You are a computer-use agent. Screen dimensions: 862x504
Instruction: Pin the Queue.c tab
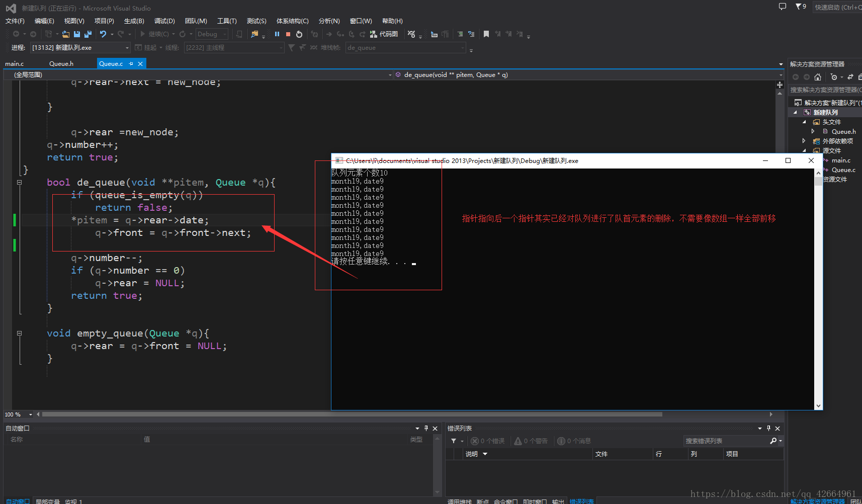[x=131, y=64]
